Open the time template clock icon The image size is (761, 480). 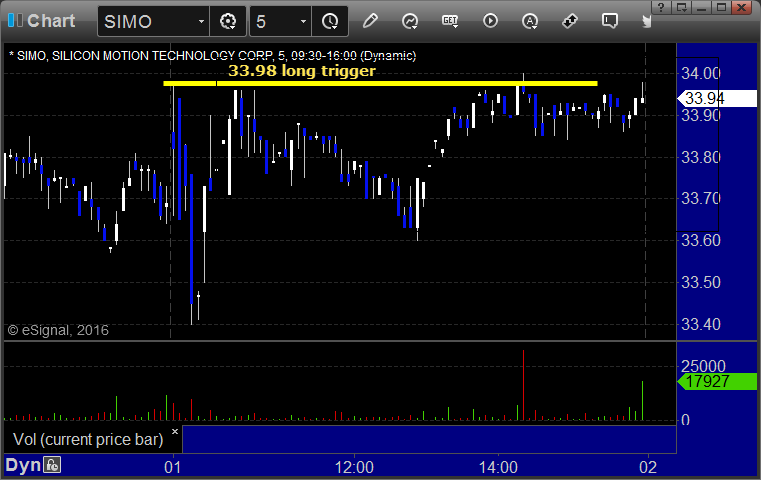330,21
